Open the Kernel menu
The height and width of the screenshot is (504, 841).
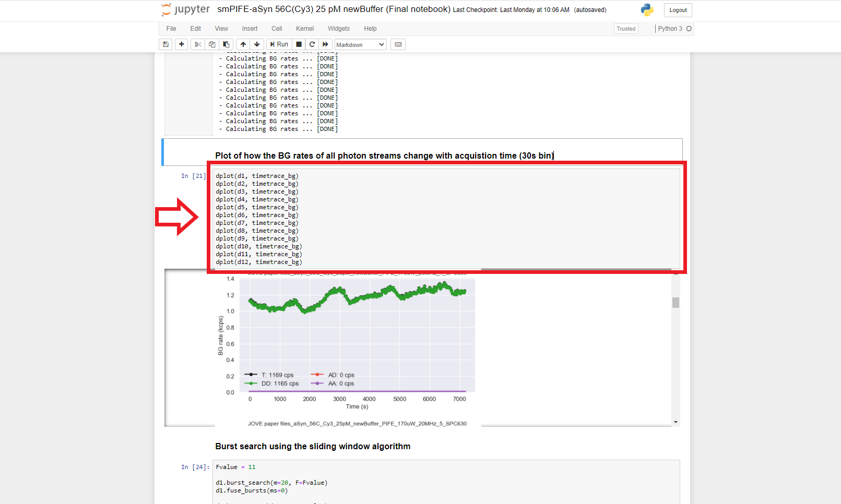pos(304,29)
